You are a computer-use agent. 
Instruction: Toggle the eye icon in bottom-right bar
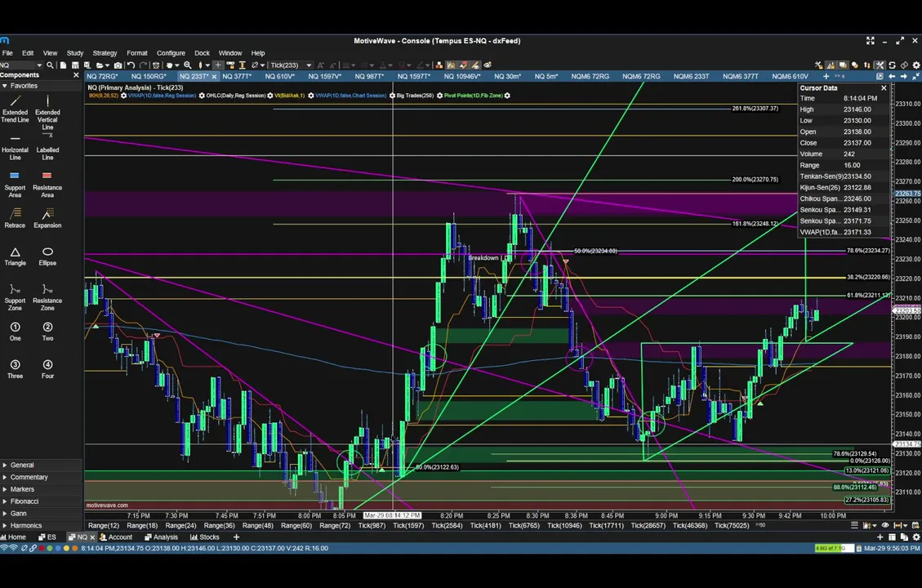885,525
